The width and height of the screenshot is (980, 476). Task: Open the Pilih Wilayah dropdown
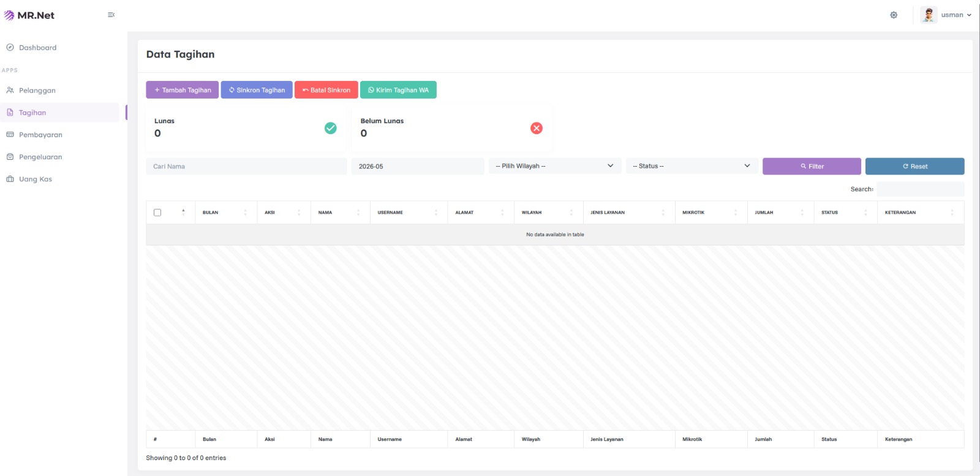pos(555,166)
